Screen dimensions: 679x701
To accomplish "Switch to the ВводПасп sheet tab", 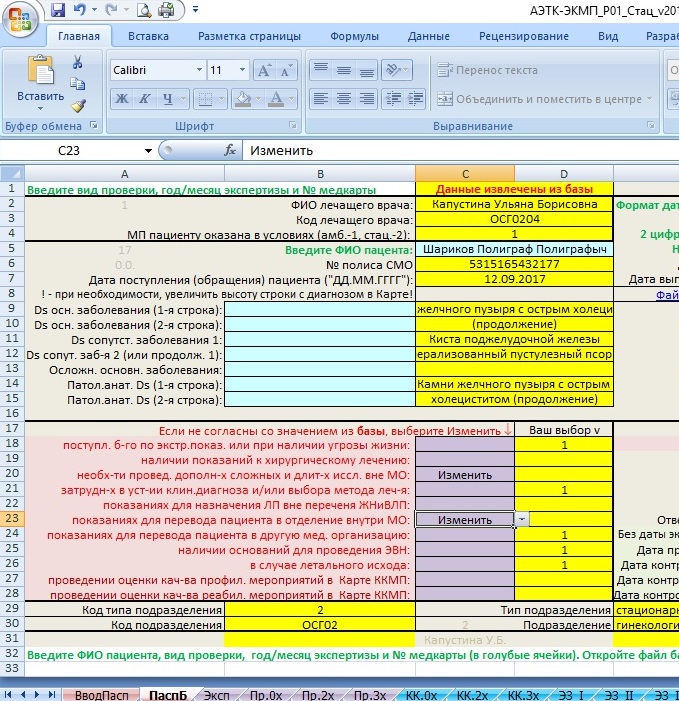I will click(x=101, y=695).
